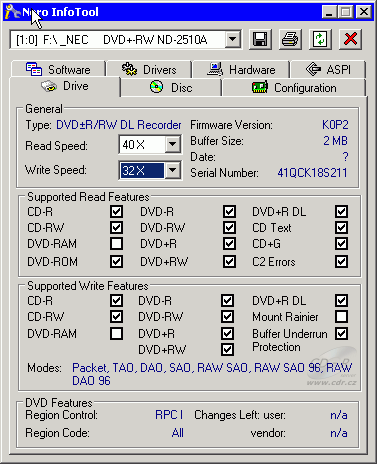Toggle C2 Errors checkbox
Viewport: 377px width, 464px height.
coord(342,262)
